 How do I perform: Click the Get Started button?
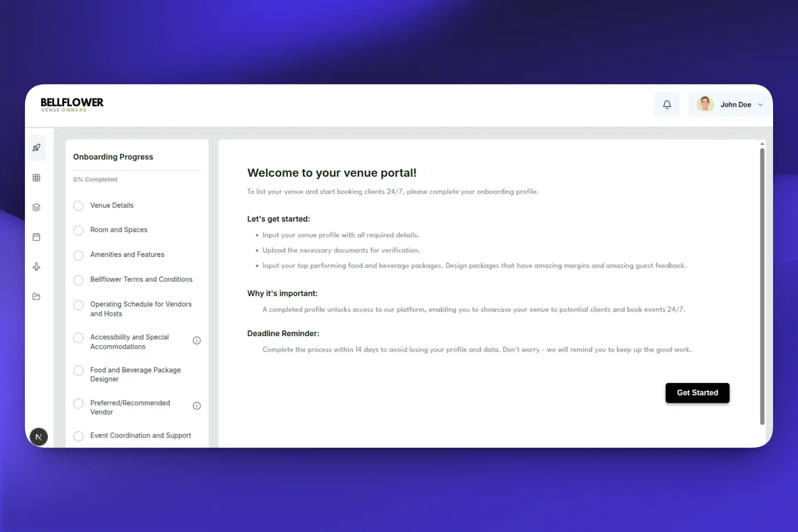(697, 393)
